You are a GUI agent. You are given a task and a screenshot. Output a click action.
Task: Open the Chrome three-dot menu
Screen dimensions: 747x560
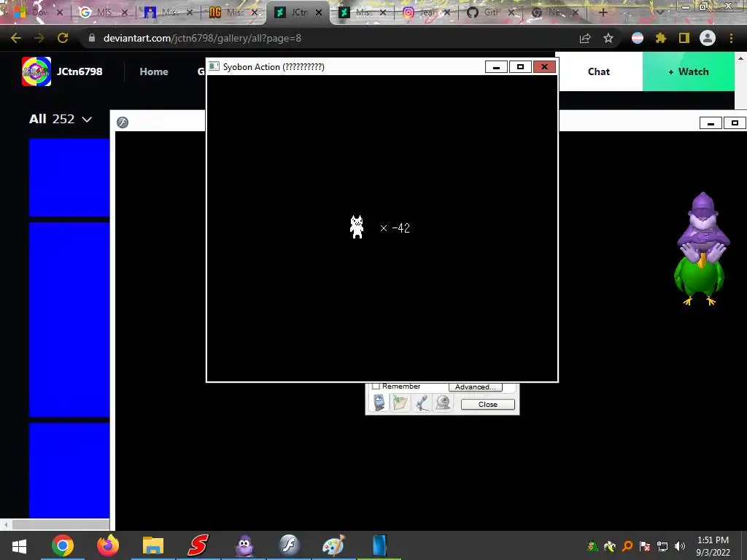(731, 38)
